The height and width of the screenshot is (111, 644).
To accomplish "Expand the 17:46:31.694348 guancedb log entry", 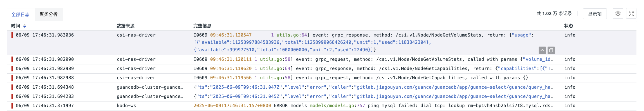I will point(321,87).
